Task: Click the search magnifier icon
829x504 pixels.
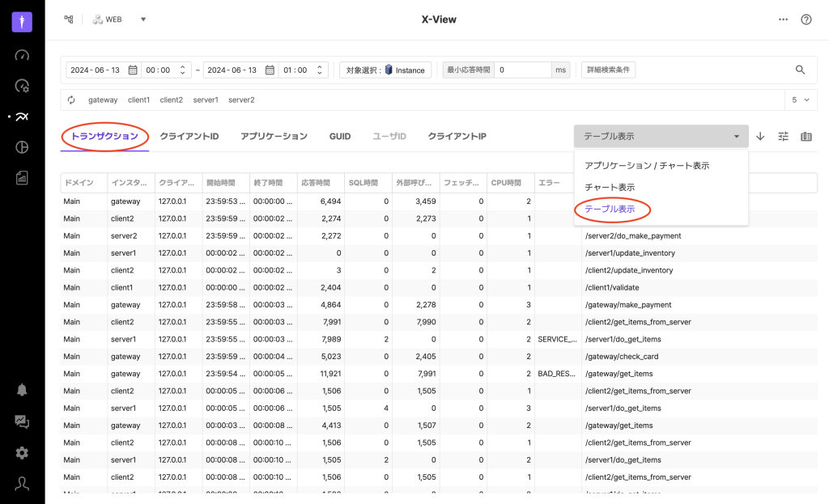Action: (x=800, y=70)
